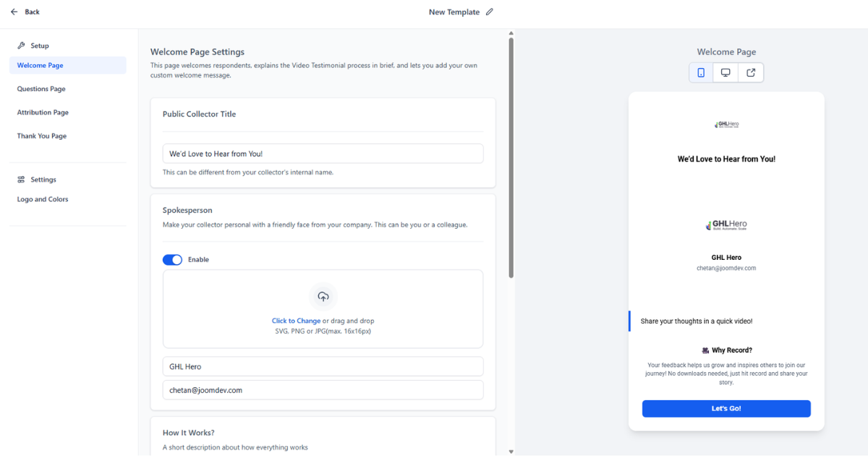868x456 pixels.
Task: Open preview in new tab icon
Action: [x=751, y=72]
